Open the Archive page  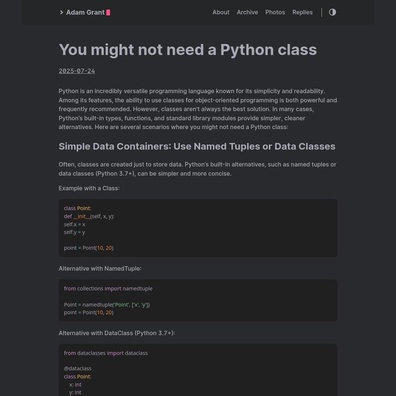coord(247,12)
